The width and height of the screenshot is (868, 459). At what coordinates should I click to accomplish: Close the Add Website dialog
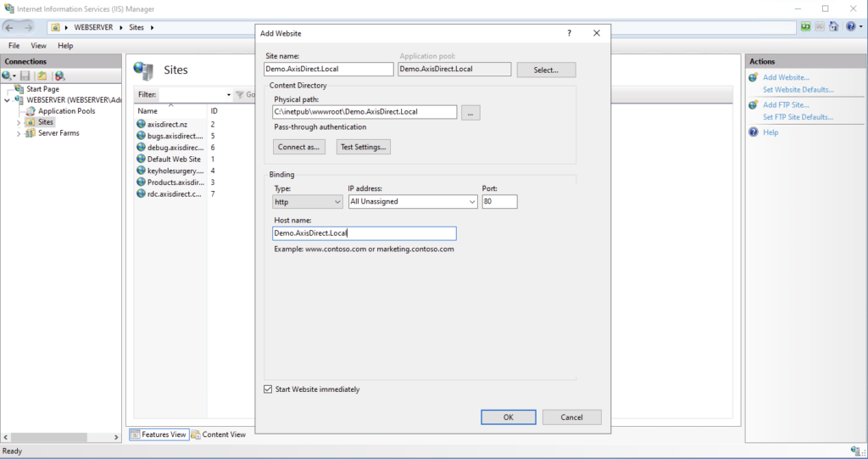coord(596,33)
